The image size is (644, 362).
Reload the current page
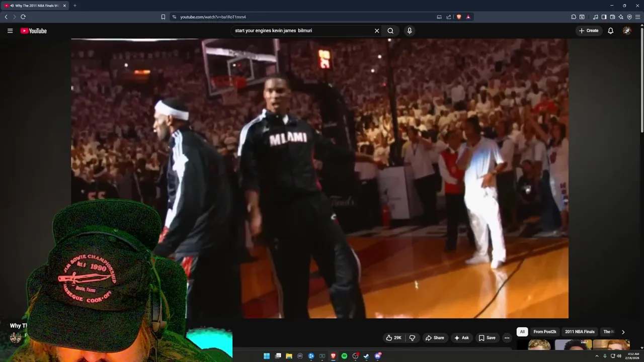(23, 17)
